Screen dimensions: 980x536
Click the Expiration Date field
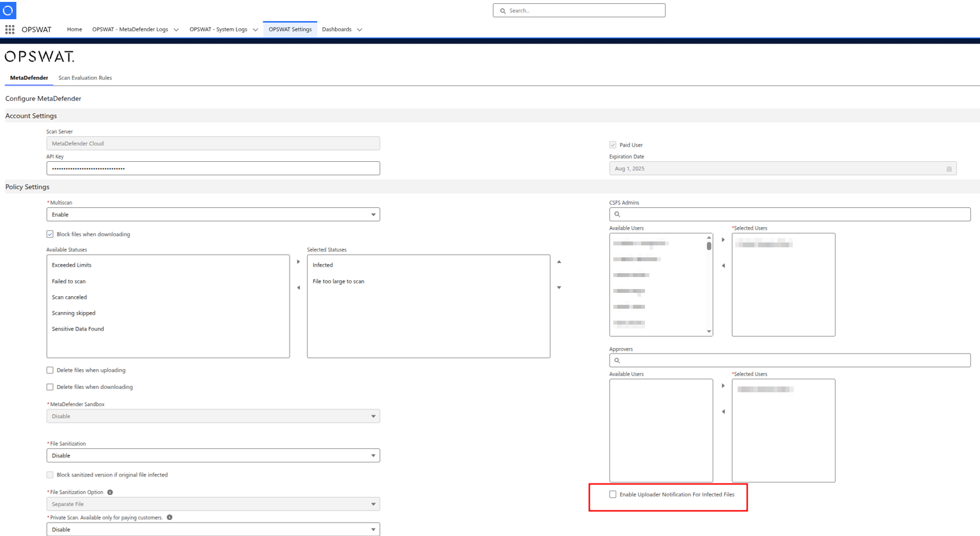pos(782,169)
